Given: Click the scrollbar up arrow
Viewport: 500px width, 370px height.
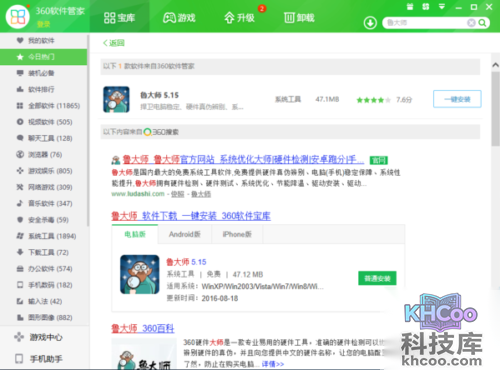Looking at the screenshot, I should [x=495, y=65].
